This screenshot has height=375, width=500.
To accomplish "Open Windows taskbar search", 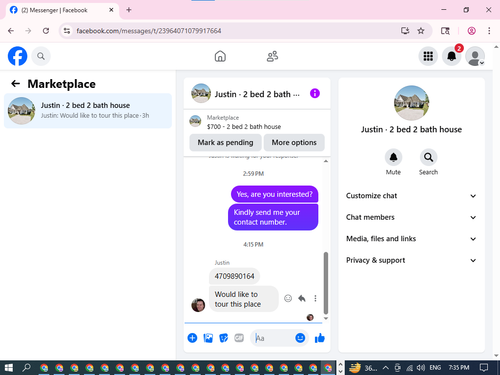I will [26, 368].
